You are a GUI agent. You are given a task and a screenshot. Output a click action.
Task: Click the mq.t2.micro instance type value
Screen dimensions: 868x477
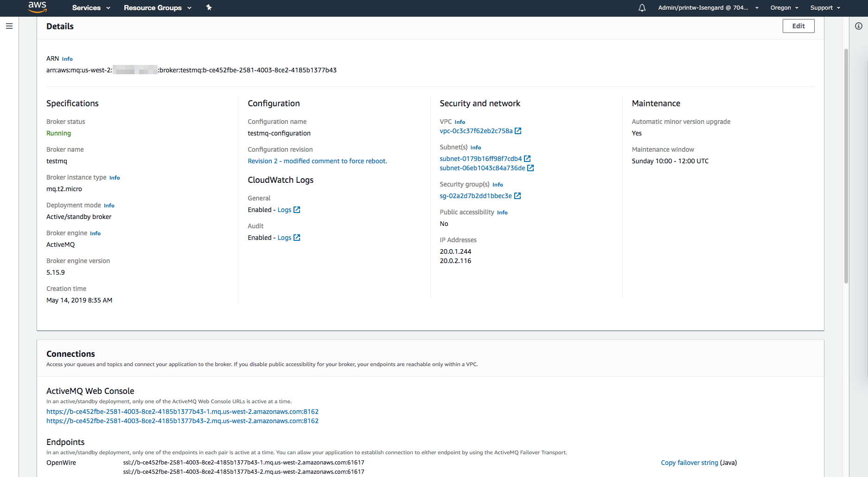point(64,189)
